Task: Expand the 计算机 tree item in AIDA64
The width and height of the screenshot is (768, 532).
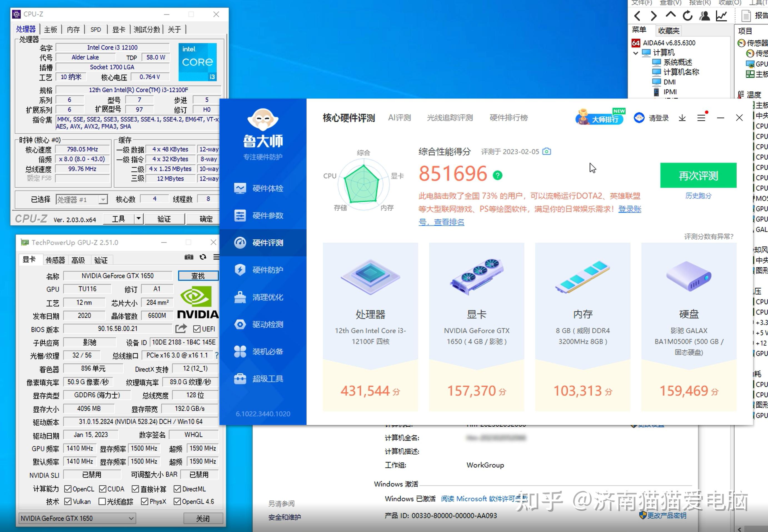Action: 635,52
